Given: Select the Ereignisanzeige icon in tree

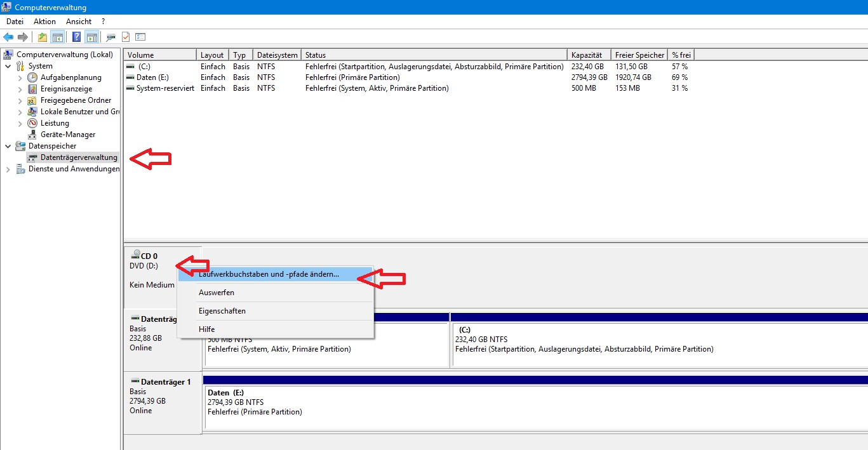Looking at the screenshot, I should 32,89.
